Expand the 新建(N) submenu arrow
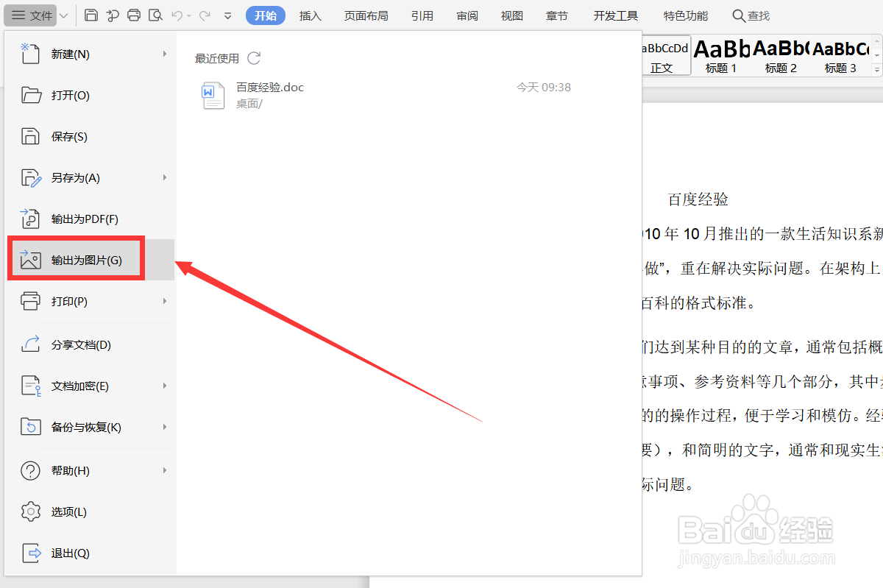The image size is (883, 588). pyautogui.click(x=163, y=53)
